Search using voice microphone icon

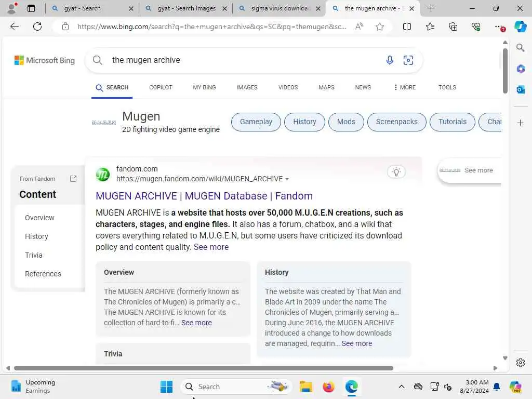390,60
